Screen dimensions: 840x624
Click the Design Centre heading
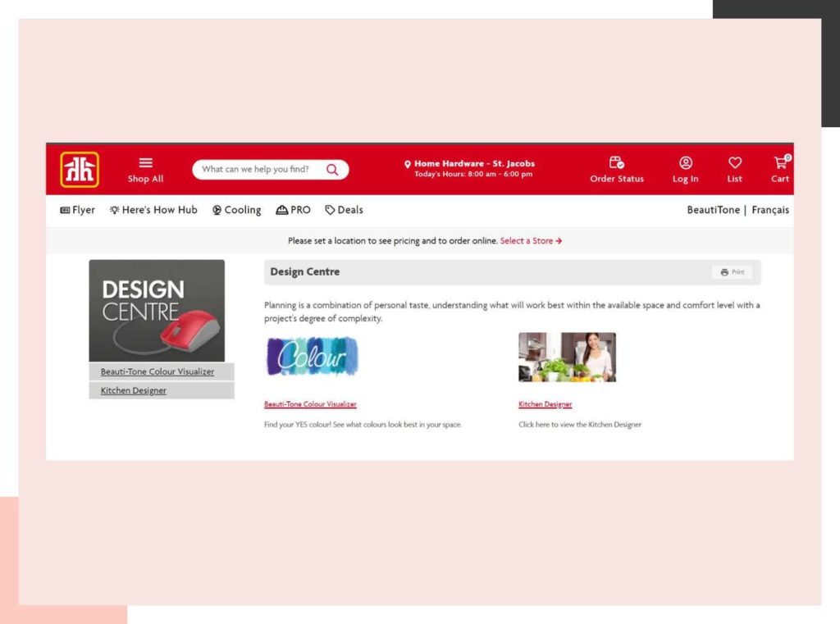[x=305, y=271]
